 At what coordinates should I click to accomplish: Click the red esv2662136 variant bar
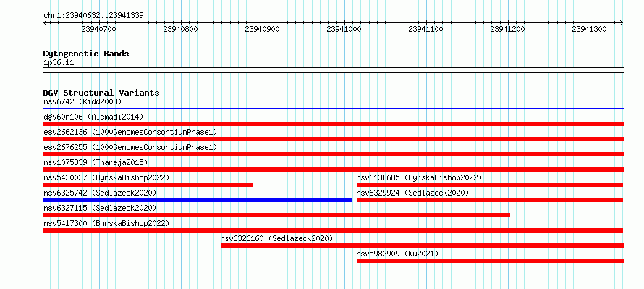point(333,139)
